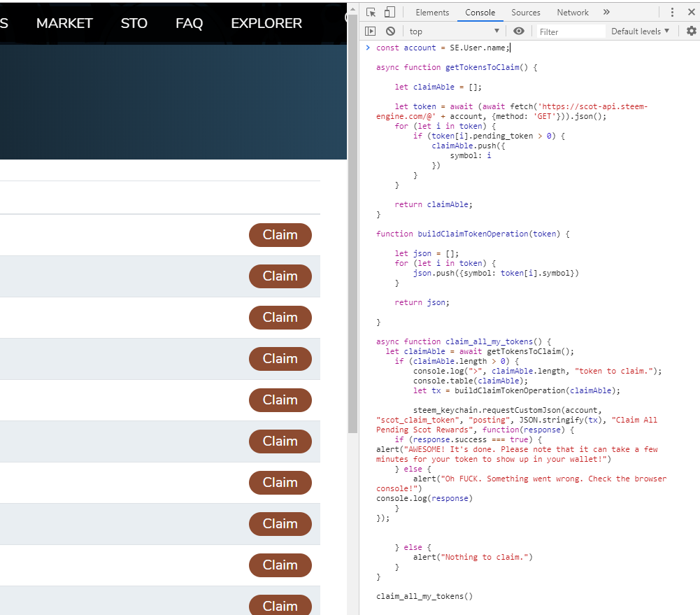
Task: Click the topmost Claim button
Action: [280, 235]
